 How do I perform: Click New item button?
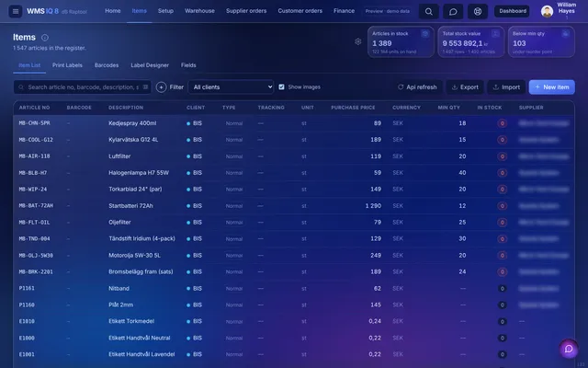[551, 87]
